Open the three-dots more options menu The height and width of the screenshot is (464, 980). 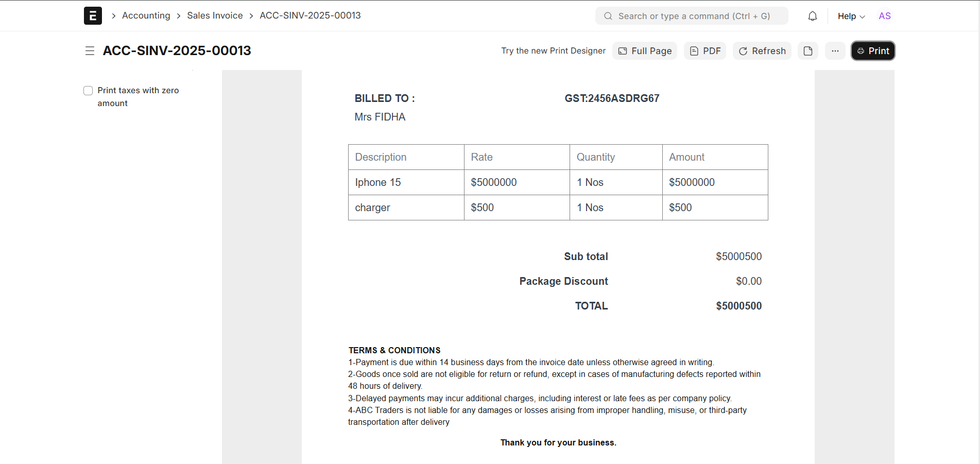pyautogui.click(x=835, y=51)
